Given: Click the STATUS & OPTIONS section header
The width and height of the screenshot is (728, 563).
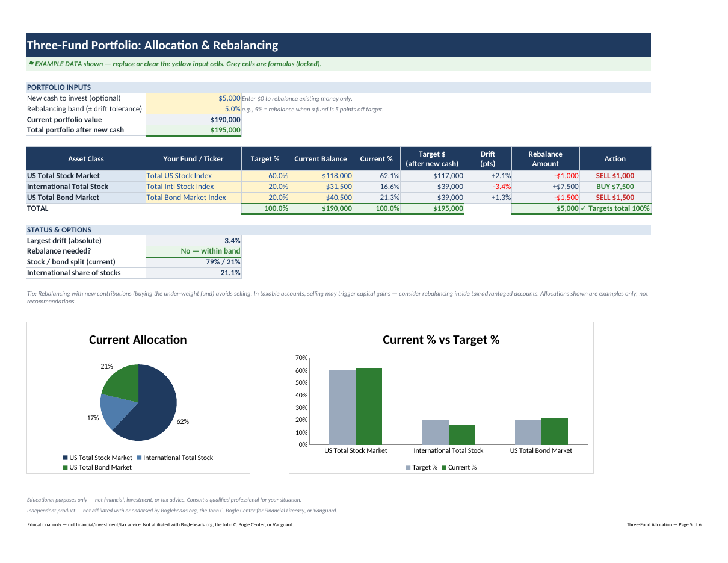Looking at the screenshot, I should (x=339, y=230).
